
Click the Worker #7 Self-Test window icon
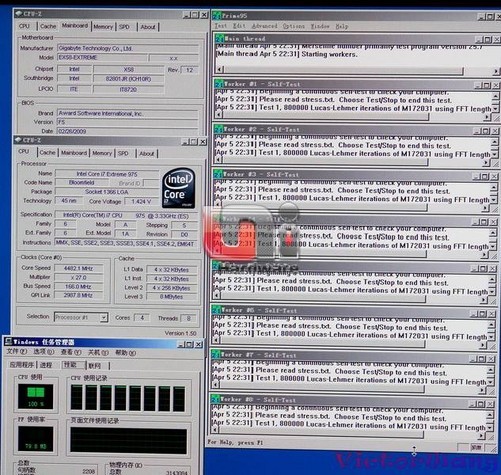(x=215, y=355)
